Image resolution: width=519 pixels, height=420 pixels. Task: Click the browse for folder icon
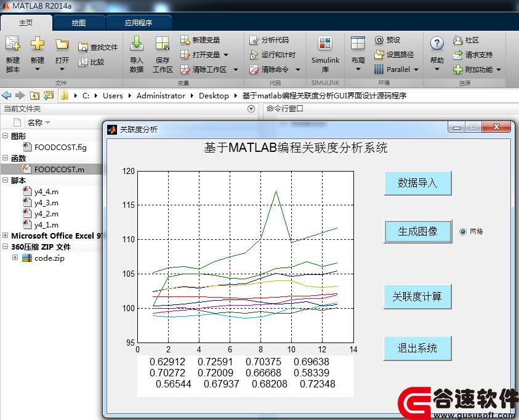coord(49,95)
